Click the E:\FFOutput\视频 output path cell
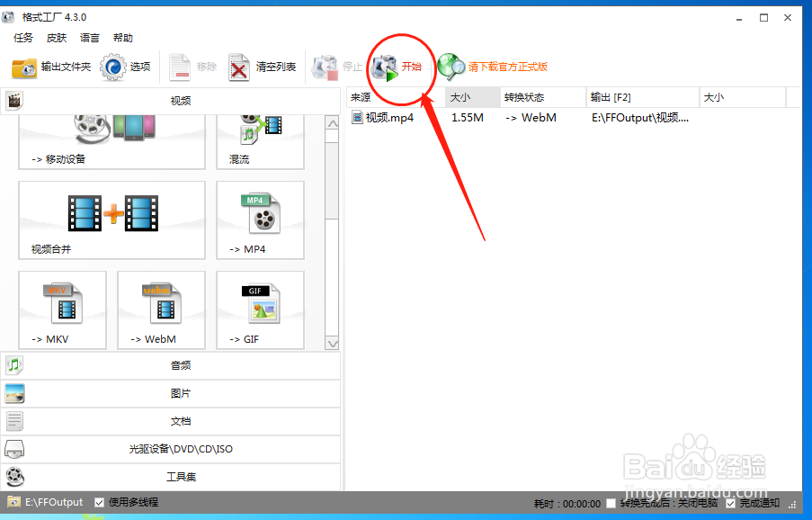This screenshot has height=520, width=812. pyautogui.click(x=640, y=118)
